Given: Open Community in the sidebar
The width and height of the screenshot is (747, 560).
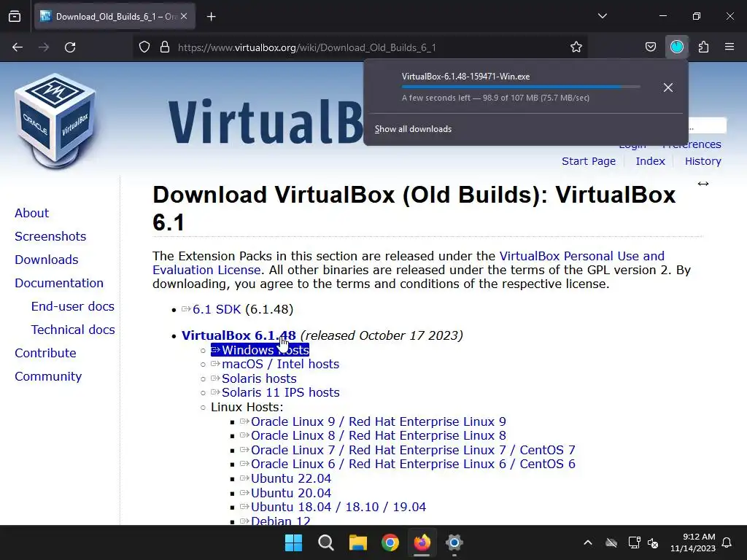Looking at the screenshot, I should pos(48,376).
